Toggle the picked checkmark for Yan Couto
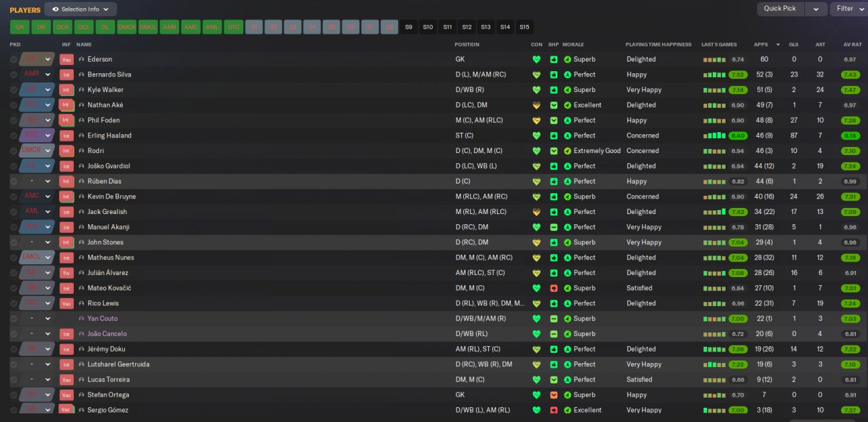 [x=14, y=318]
